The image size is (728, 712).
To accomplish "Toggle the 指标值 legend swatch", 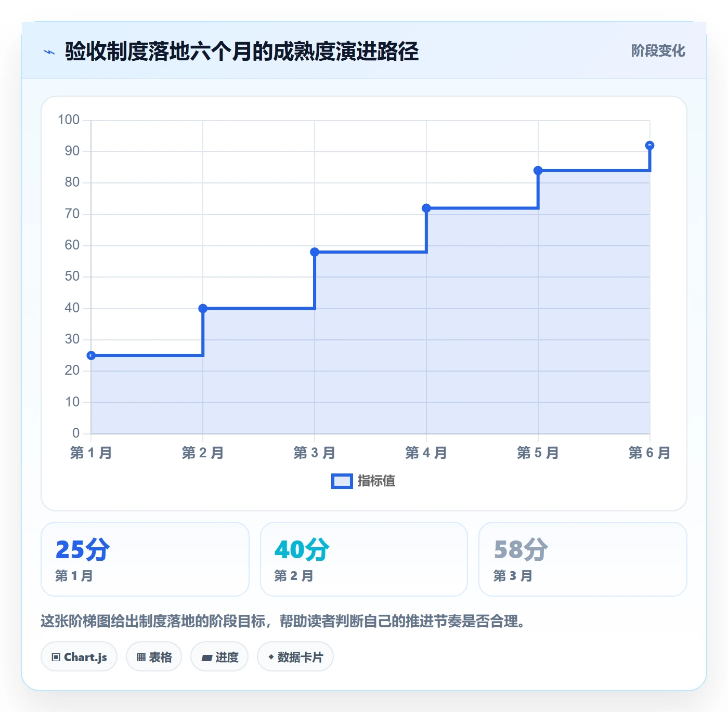I will (x=342, y=481).
